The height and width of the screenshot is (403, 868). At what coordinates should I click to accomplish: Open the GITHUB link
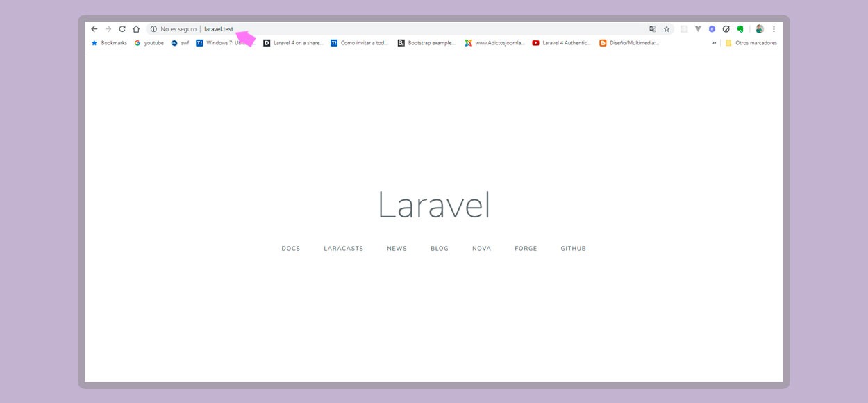(x=574, y=249)
